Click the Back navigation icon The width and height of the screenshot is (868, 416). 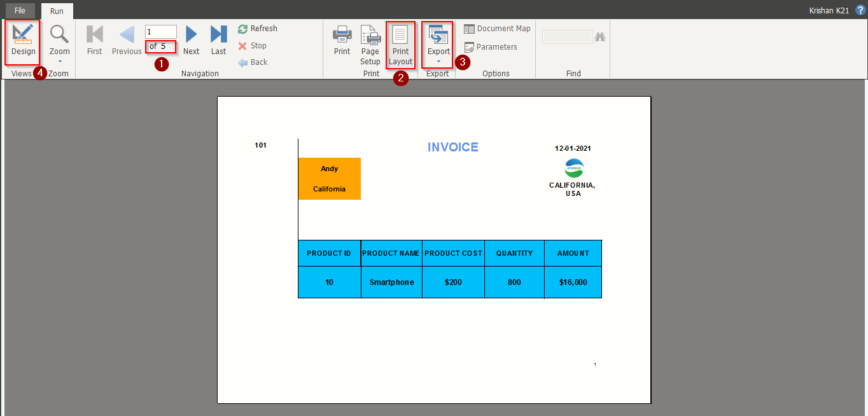[253, 62]
